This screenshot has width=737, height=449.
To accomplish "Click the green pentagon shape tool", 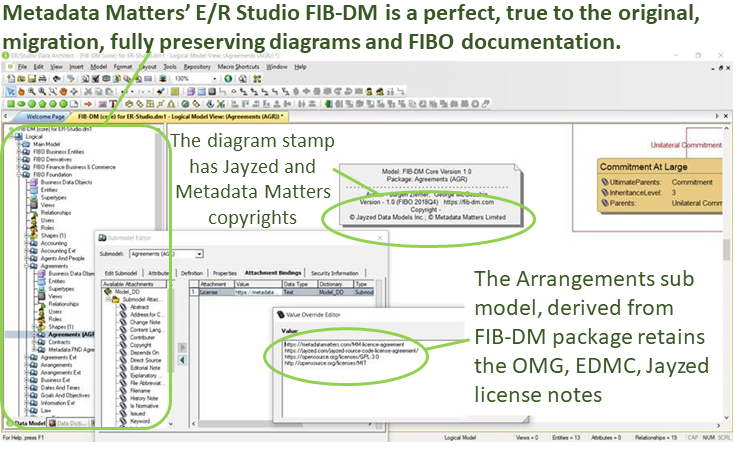I will point(42,104).
